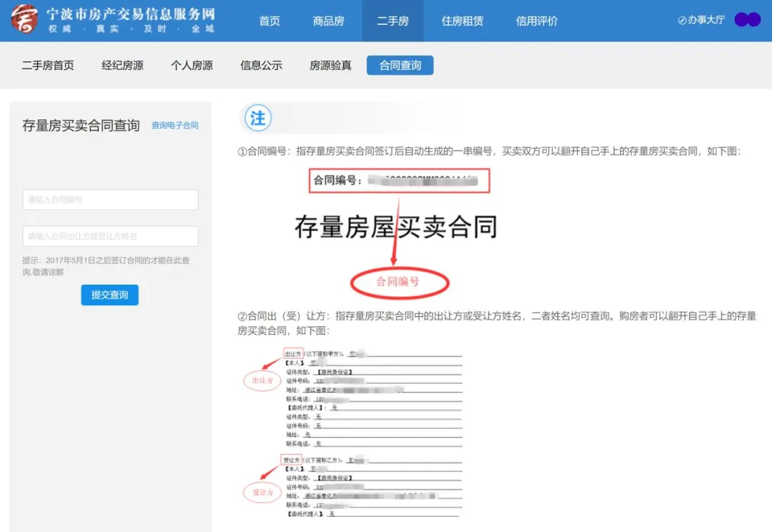The width and height of the screenshot is (772, 532).
Task: Open the 信息公示 sub-tab
Action: [x=262, y=65]
